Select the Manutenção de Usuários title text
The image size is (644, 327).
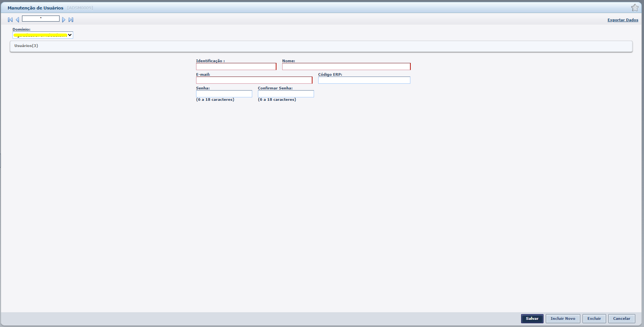pyautogui.click(x=35, y=8)
